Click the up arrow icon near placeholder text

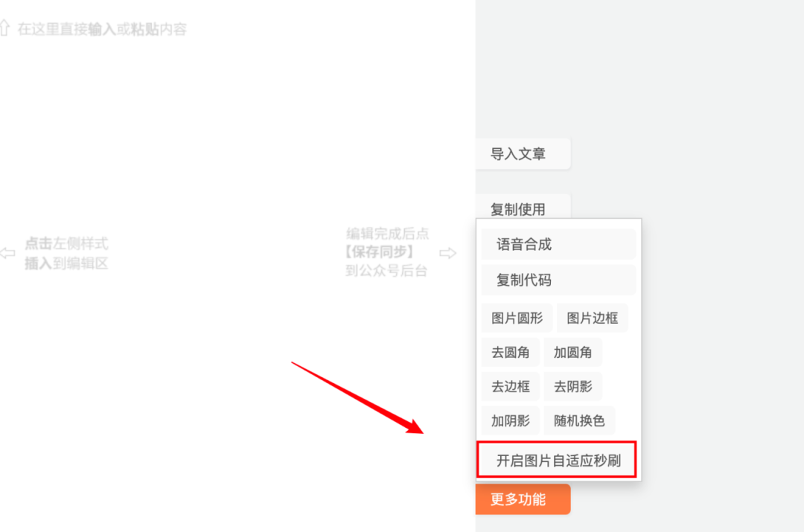pyautogui.click(x=4, y=28)
